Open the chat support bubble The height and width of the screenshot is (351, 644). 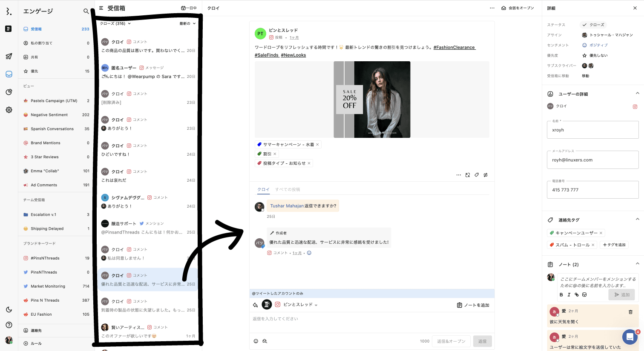630,337
